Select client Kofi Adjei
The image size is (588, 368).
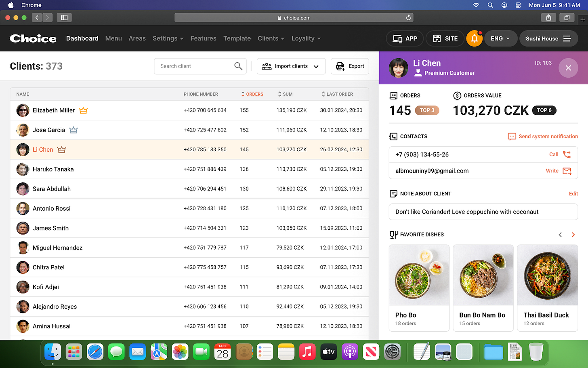pyautogui.click(x=189, y=287)
